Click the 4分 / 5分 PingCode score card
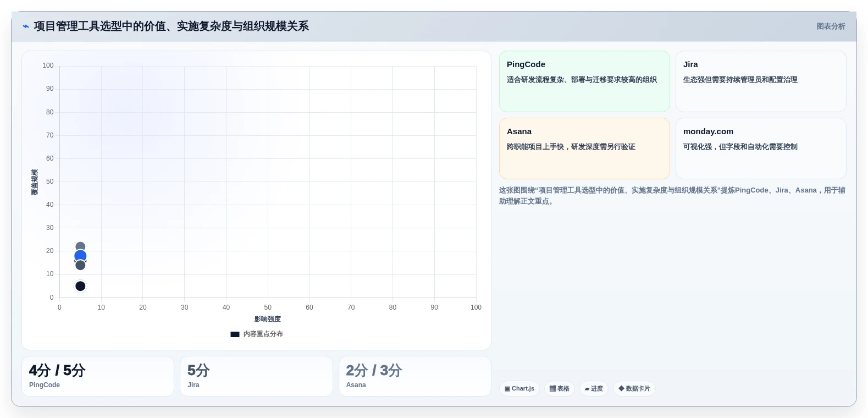 pos(98,376)
